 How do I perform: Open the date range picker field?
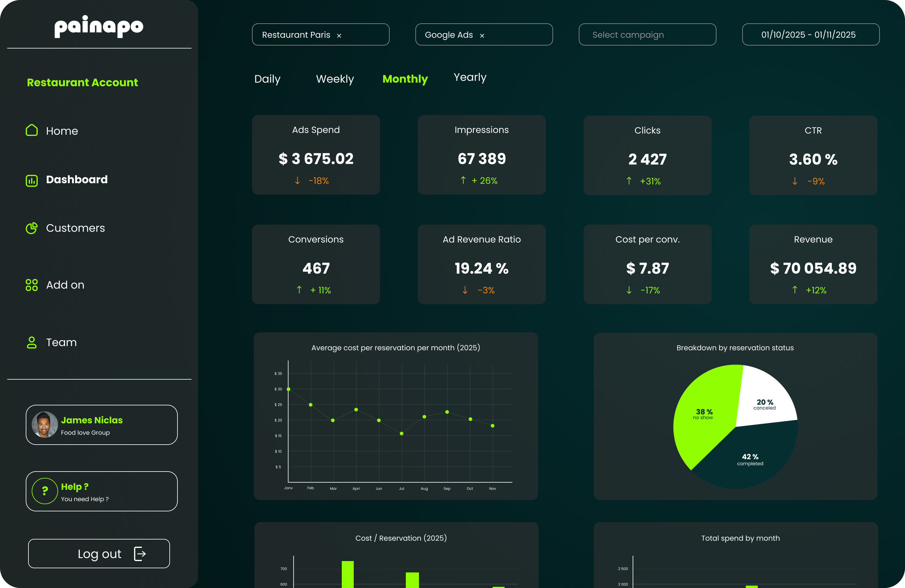pyautogui.click(x=810, y=35)
